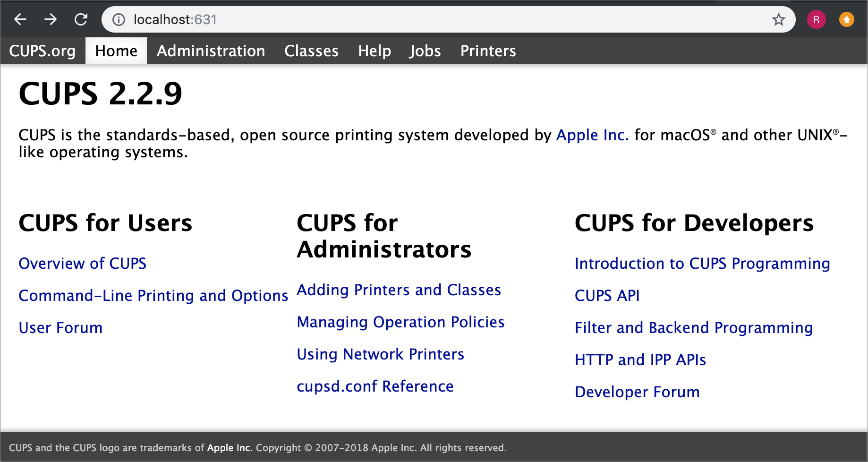Click the CUPS for Users heading

click(105, 222)
